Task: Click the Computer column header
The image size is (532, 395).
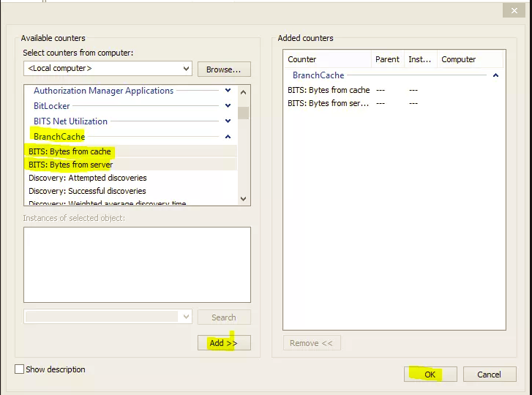Action: click(470, 59)
